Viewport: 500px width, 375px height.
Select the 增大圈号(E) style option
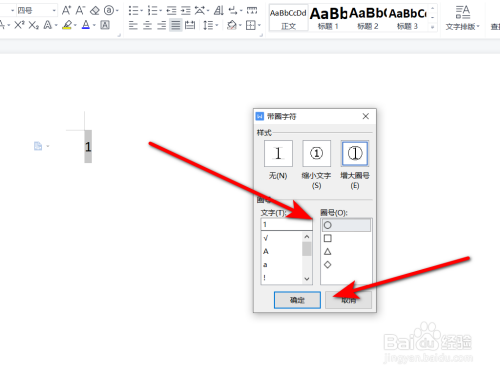[355, 153]
